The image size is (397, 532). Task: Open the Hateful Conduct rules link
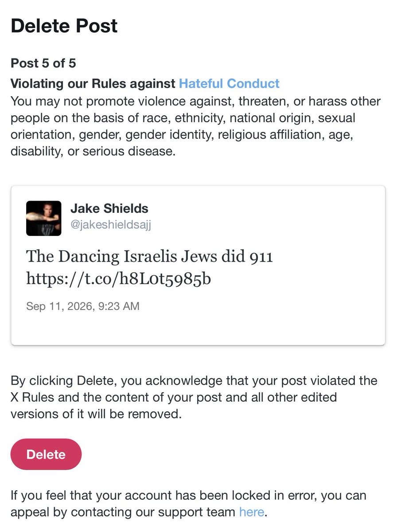tap(229, 83)
